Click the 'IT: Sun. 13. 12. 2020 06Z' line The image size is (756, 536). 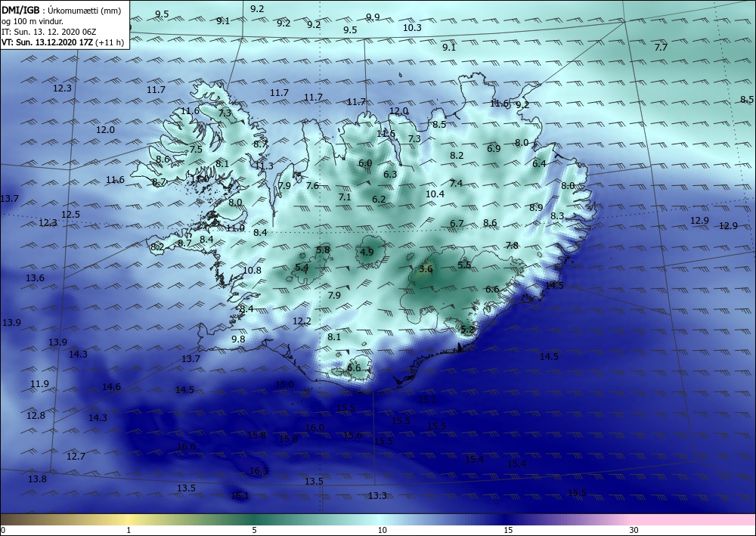click(48, 32)
